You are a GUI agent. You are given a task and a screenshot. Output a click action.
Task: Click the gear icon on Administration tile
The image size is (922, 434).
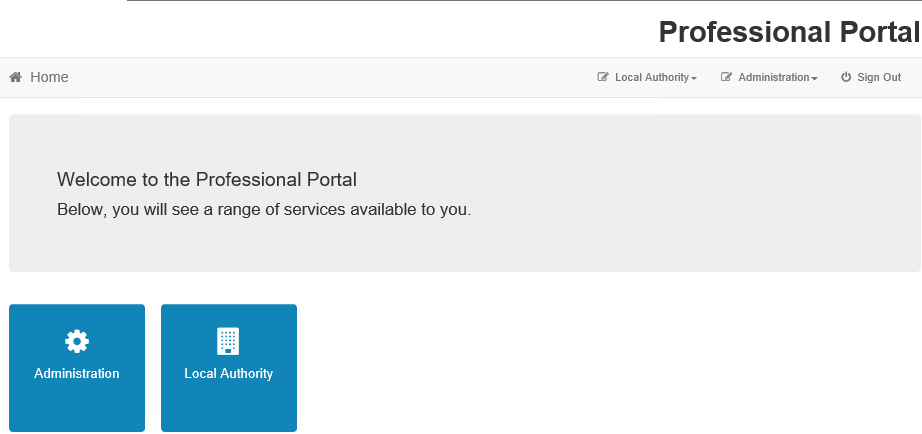(x=77, y=341)
